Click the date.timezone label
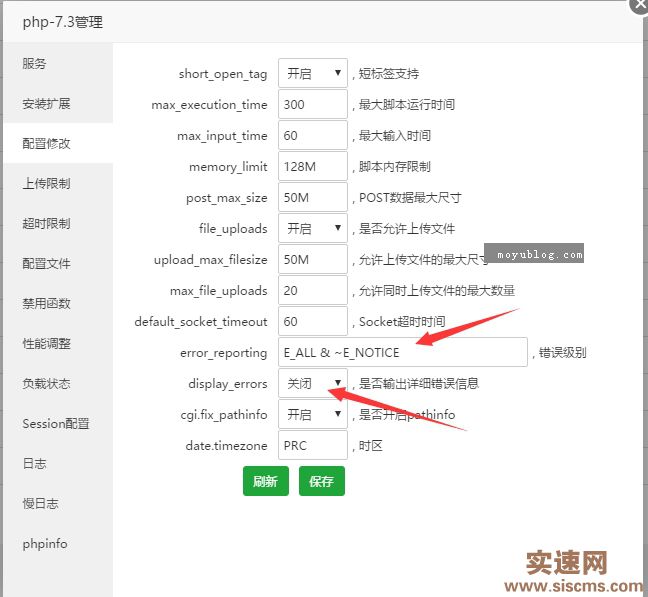Viewport: 648px width, 597px height. pyautogui.click(x=226, y=446)
